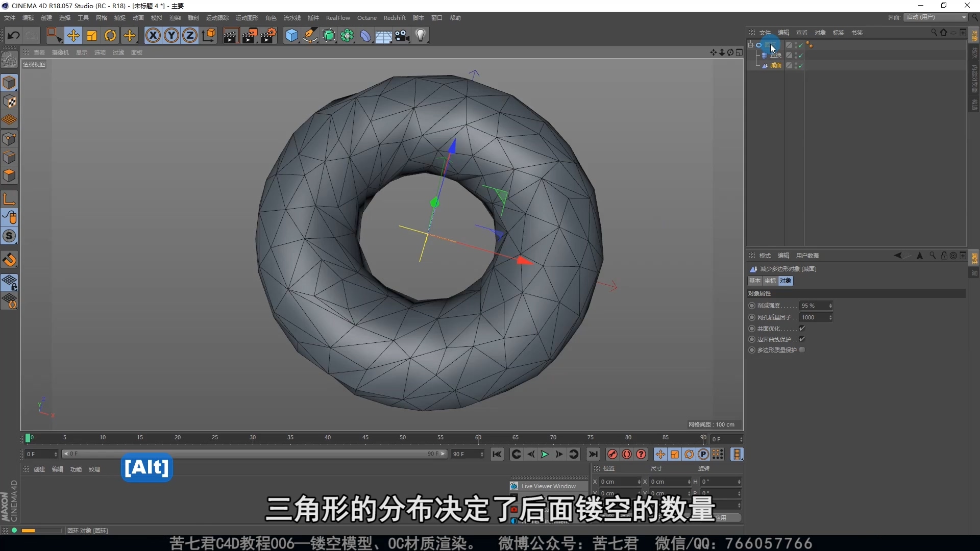The width and height of the screenshot is (980, 551).
Task: Open the floor environment icon
Action: tap(384, 35)
